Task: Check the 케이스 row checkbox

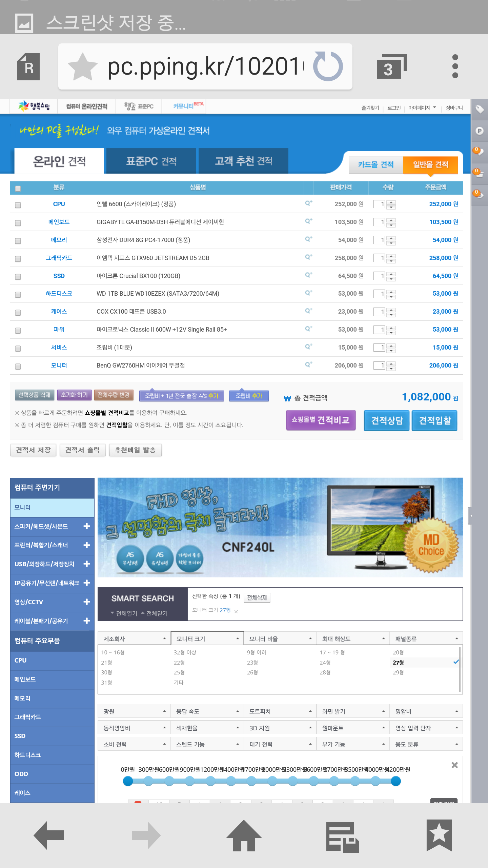Action: click(x=18, y=313)
